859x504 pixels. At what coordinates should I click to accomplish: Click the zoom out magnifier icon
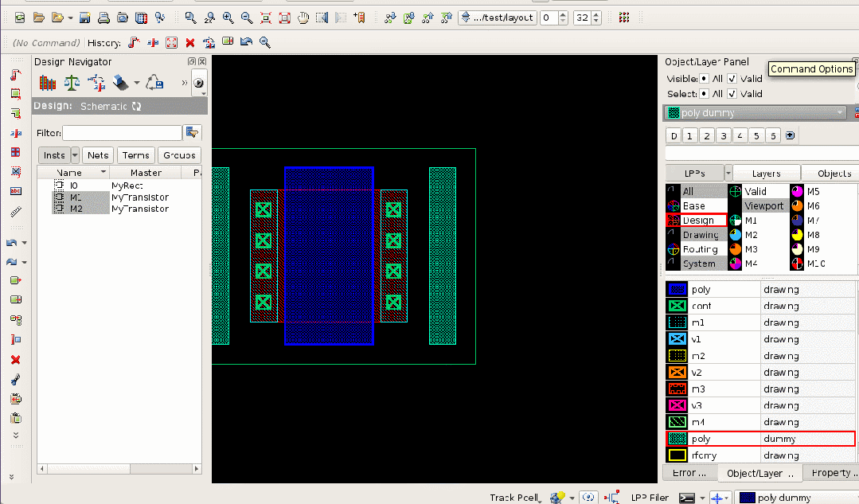tap(247, 18)
